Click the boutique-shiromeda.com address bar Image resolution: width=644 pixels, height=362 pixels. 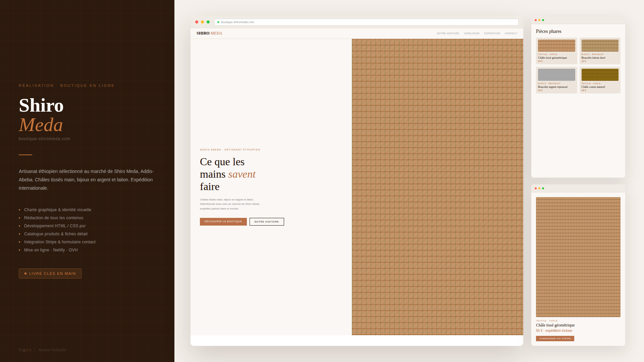tap(366, 22)
